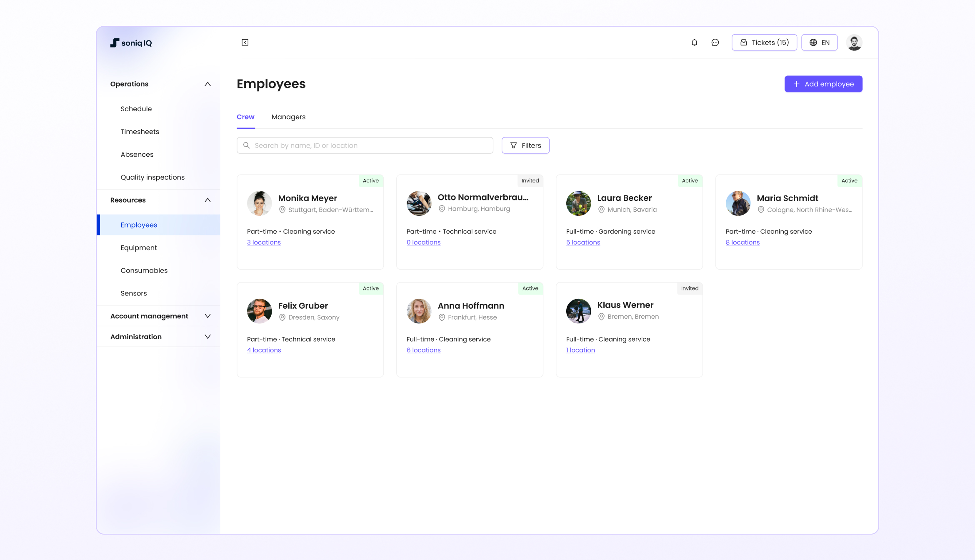Click the user avatar in the top-right corner
Image resolution: width=975 pixels, height=560 pixels.
coord(855,42)
